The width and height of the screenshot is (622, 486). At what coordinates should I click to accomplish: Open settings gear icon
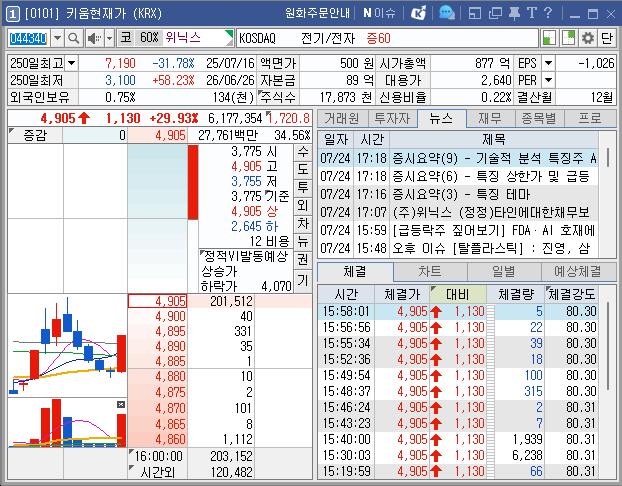[x=588, y=38]
